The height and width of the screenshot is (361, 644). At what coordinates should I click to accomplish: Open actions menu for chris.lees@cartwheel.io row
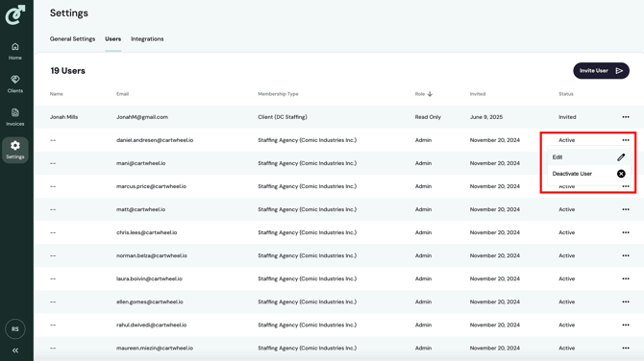point(626,232)
